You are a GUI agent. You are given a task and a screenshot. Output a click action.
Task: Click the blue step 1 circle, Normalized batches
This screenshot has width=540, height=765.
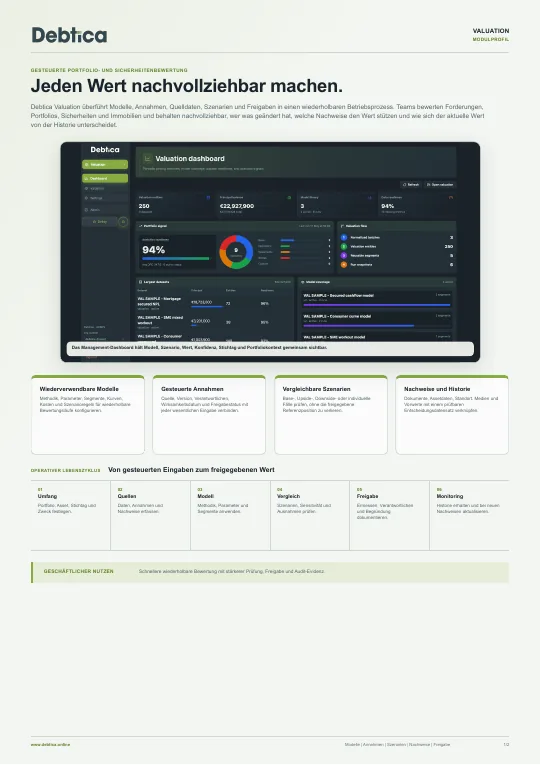343,238
